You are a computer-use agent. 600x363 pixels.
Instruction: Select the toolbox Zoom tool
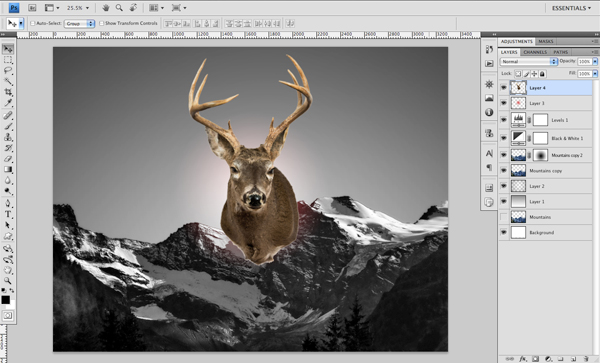[8, 281]
